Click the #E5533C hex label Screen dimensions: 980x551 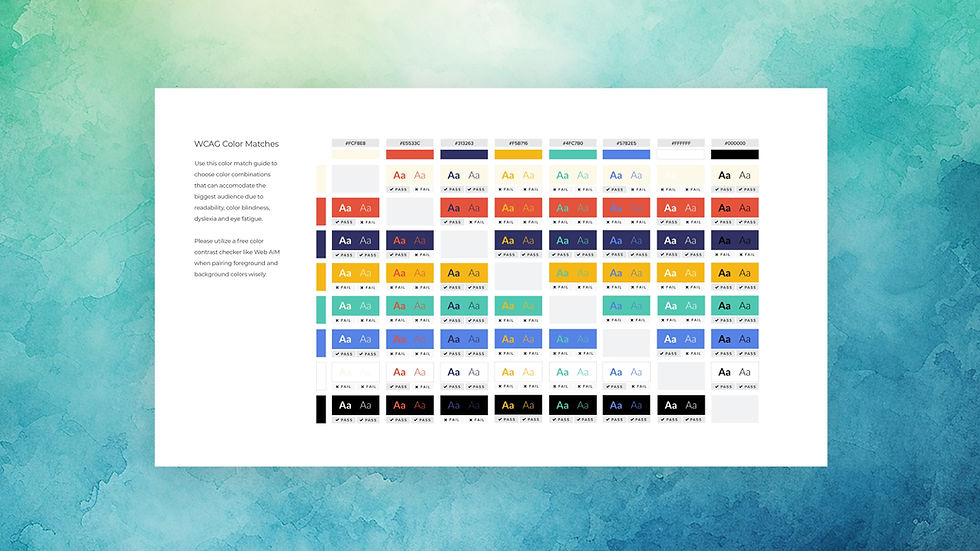[x=409, y=143]
